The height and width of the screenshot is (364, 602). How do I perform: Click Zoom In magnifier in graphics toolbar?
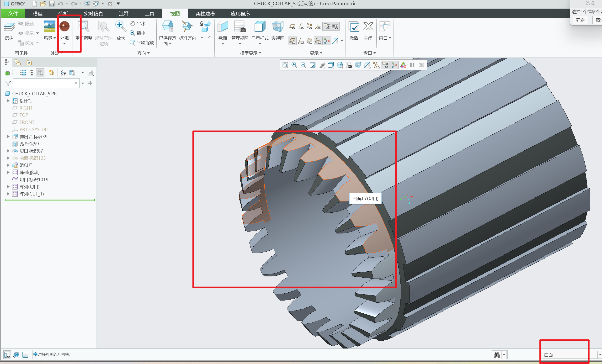294,65
